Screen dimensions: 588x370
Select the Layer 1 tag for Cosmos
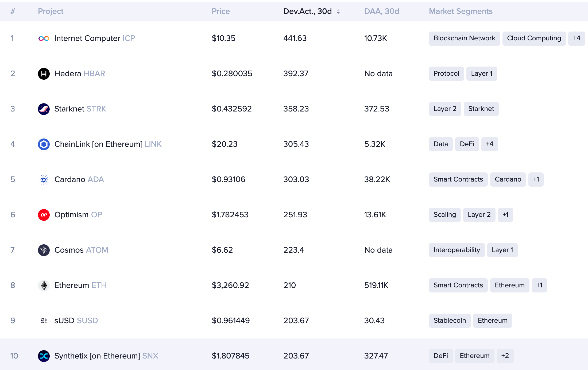coord(502,250)
